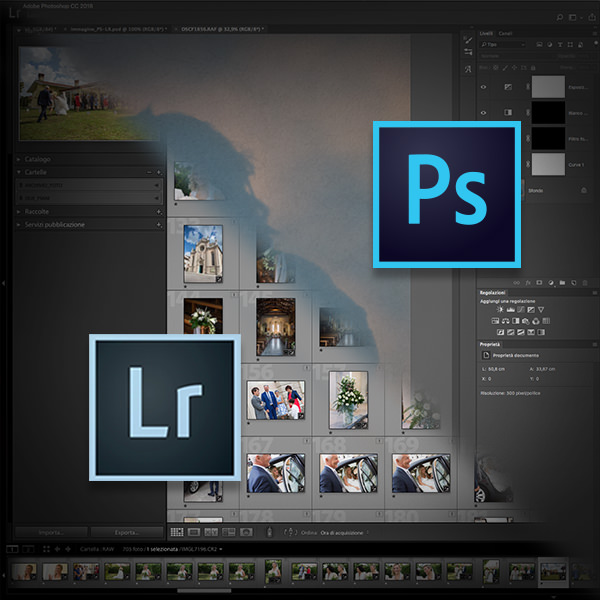Add a folder with Cartelle plus button
Image resolution: width=600 pixels, height=600 pixels.
click(x=159, y=173)
